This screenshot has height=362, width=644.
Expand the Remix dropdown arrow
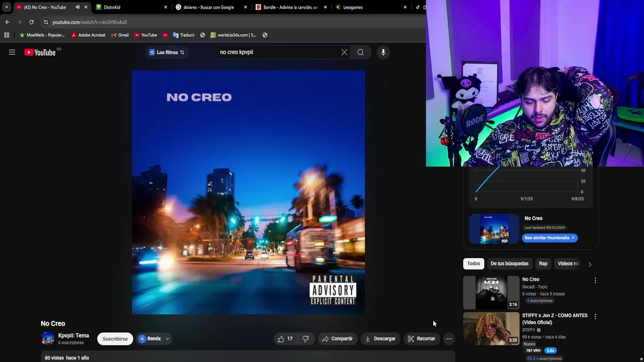167,339
